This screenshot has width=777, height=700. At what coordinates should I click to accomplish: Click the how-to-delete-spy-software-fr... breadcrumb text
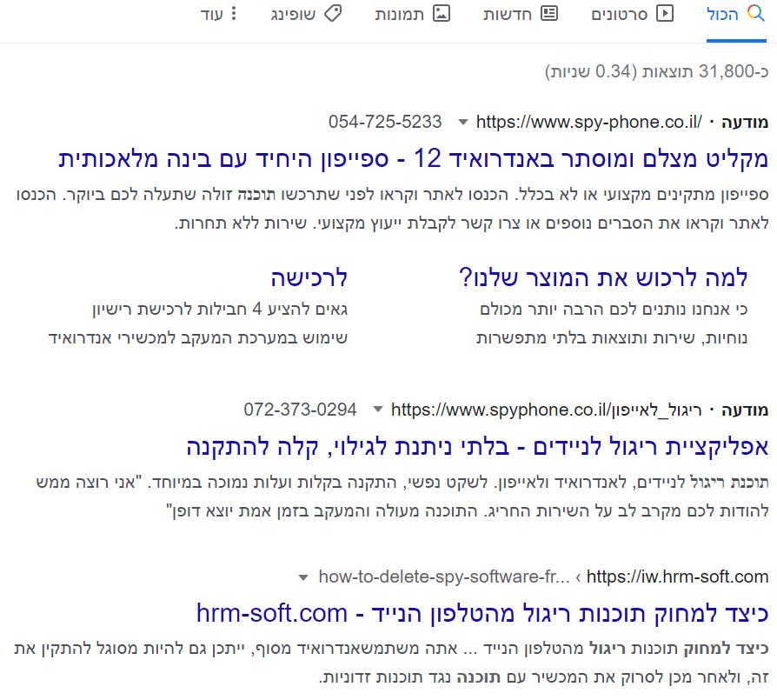tap(444, 577)
